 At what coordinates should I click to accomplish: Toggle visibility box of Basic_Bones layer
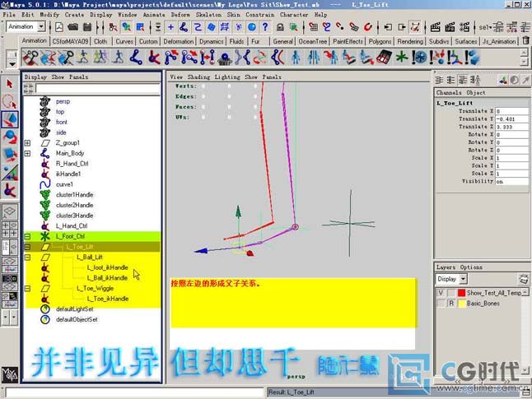point(441,303)
